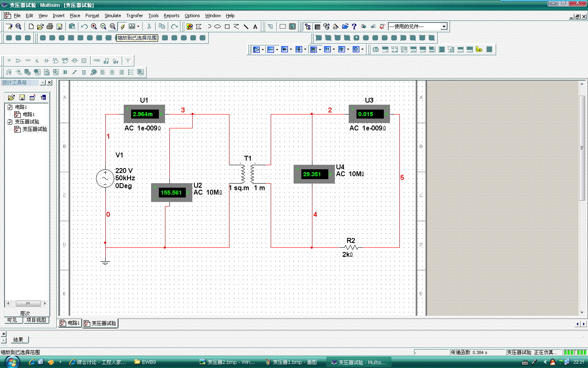Click the design toolbox horizontal scrollbar thumb
The width and height of the screenshot is (588, 368).
tap(28, 303)
